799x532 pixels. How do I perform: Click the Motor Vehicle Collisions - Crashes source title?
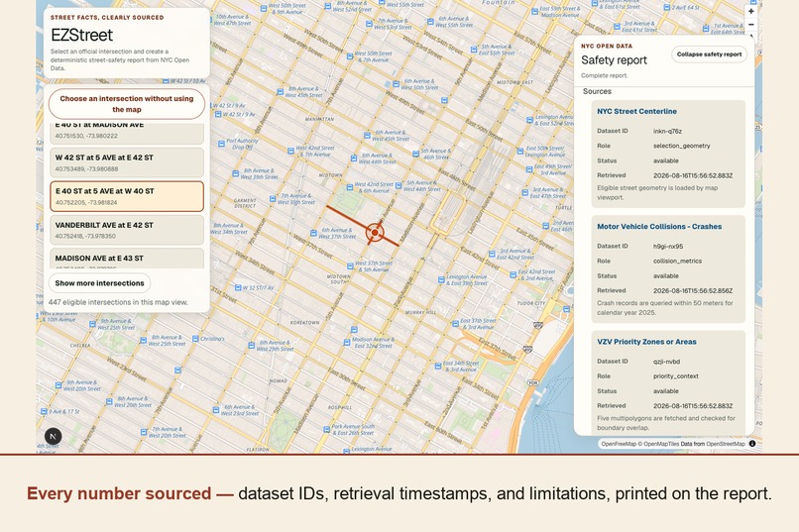(x=659, y=227)
